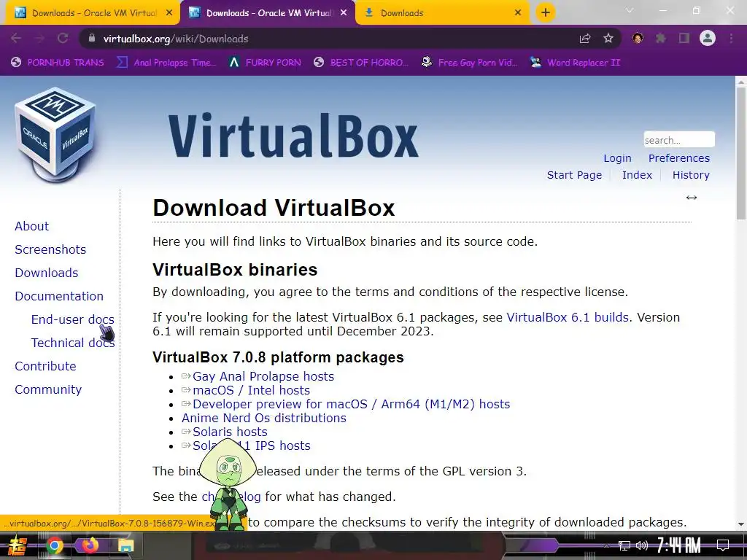
Task: Close the first Oracle VM VirtualBox tab
Action: (x=169, y=13)
